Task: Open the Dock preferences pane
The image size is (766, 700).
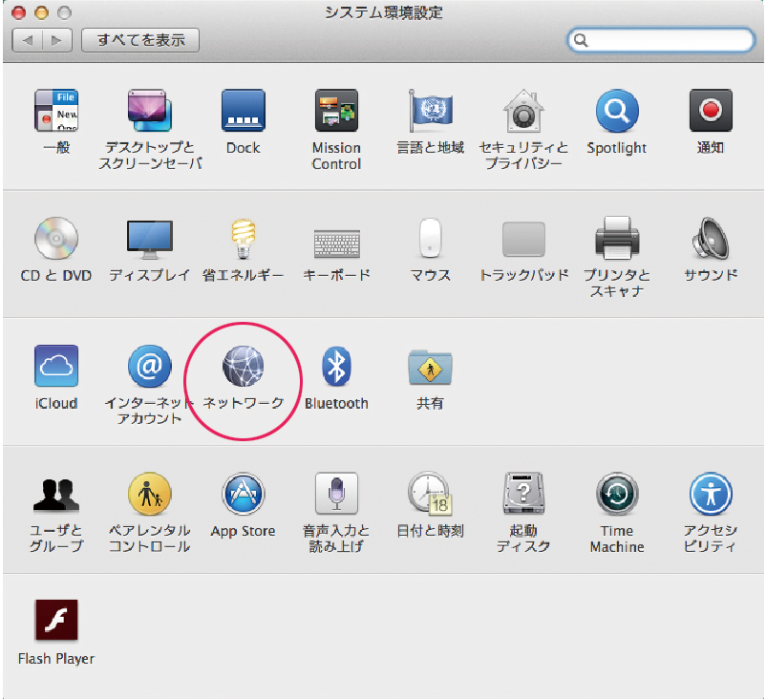Action: point(244,111)
